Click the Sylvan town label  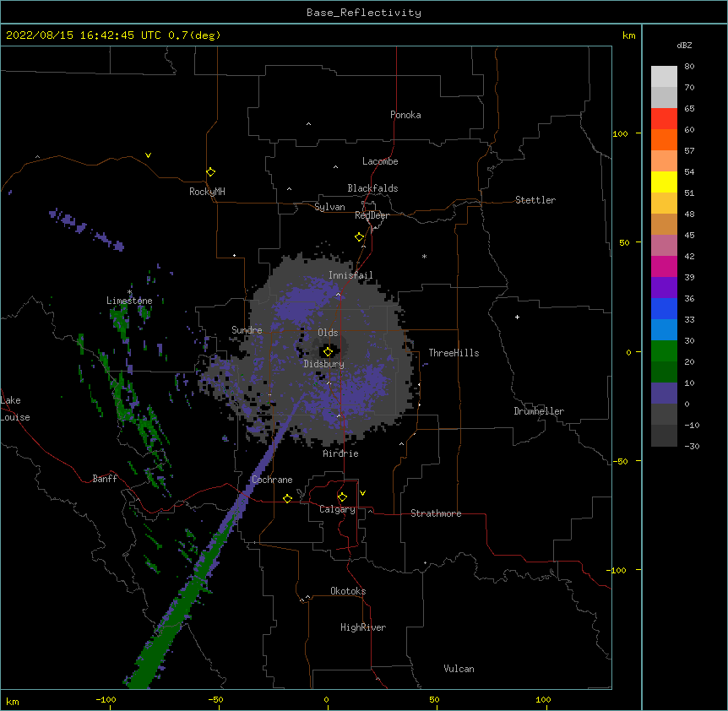(329, 207)
